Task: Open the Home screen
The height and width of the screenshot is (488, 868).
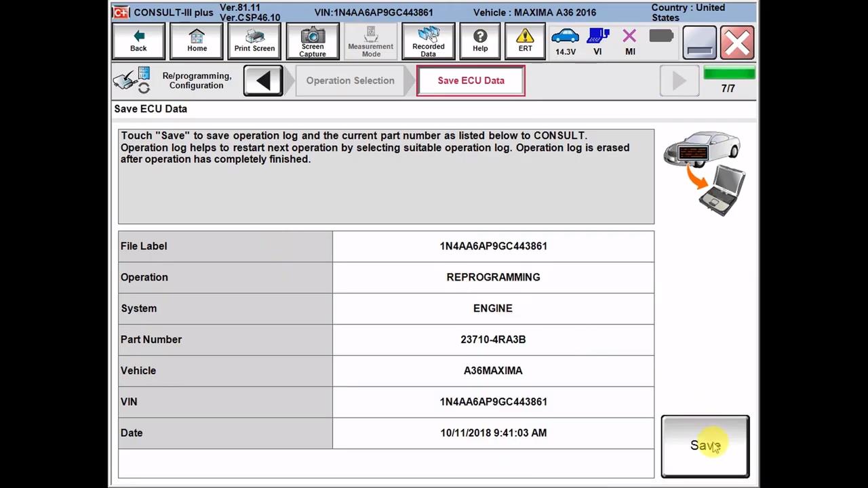Action: 197,42
